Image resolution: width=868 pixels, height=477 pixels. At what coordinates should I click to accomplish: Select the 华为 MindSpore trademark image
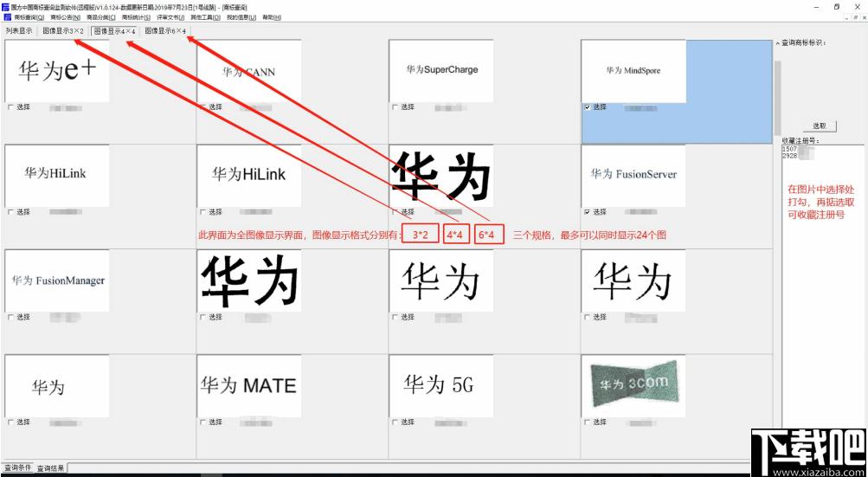633,71
